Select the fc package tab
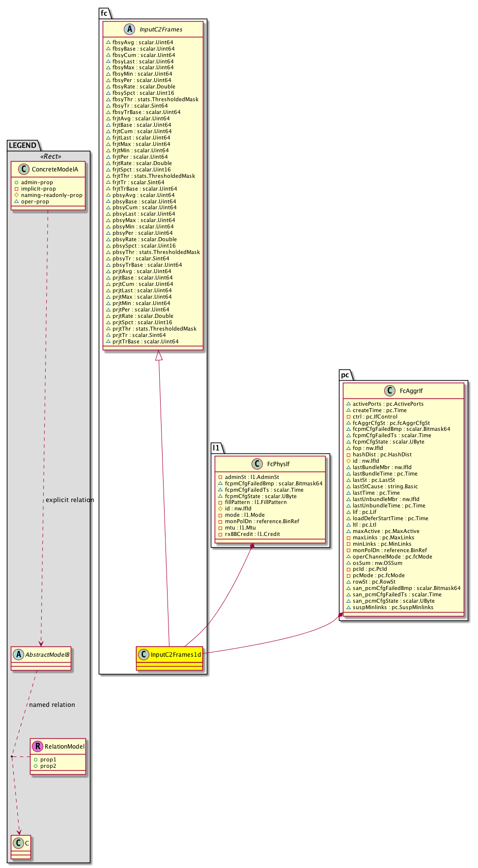This screenshot has height=868, width=478. [x=104, y=13]
